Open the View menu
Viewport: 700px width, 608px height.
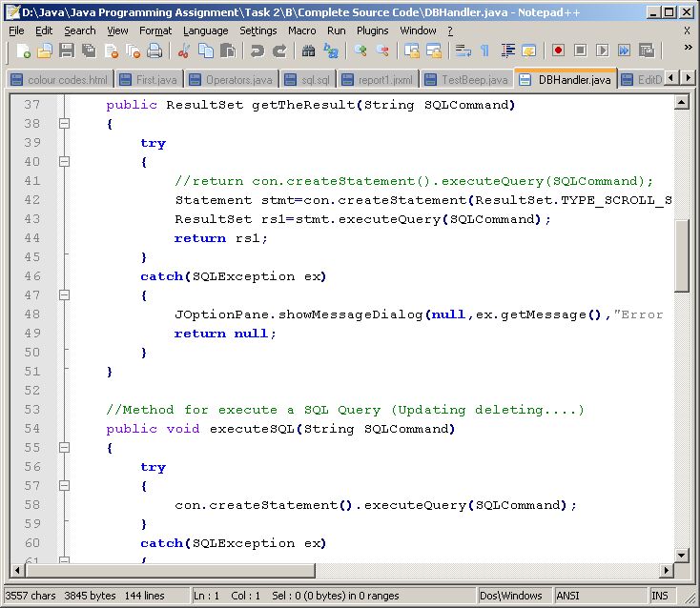(x=117, y=30)
